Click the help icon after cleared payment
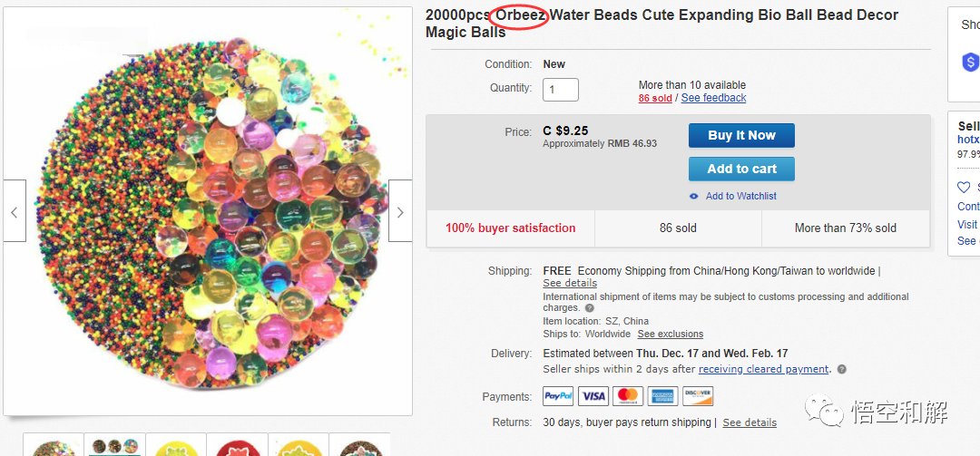980x456 pixels. click(842, 369)
